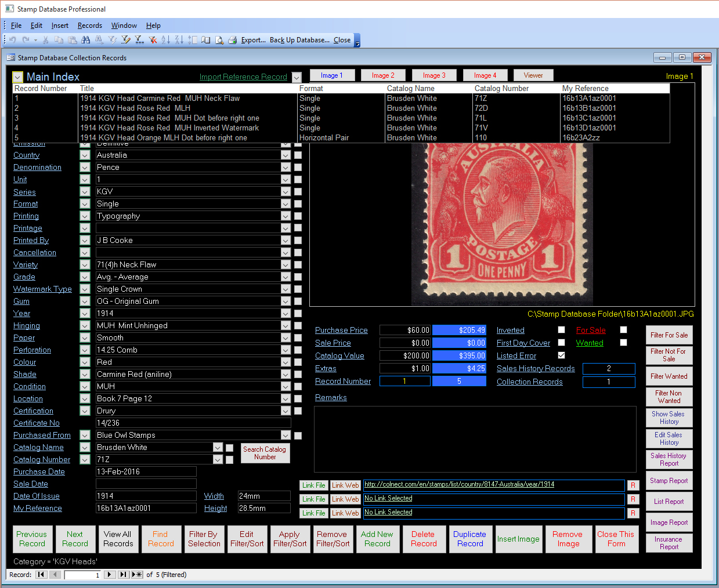This screenshot has width=719, height=588.
Task: Click the Width field showing 24mm
Action: pos(264,496)
